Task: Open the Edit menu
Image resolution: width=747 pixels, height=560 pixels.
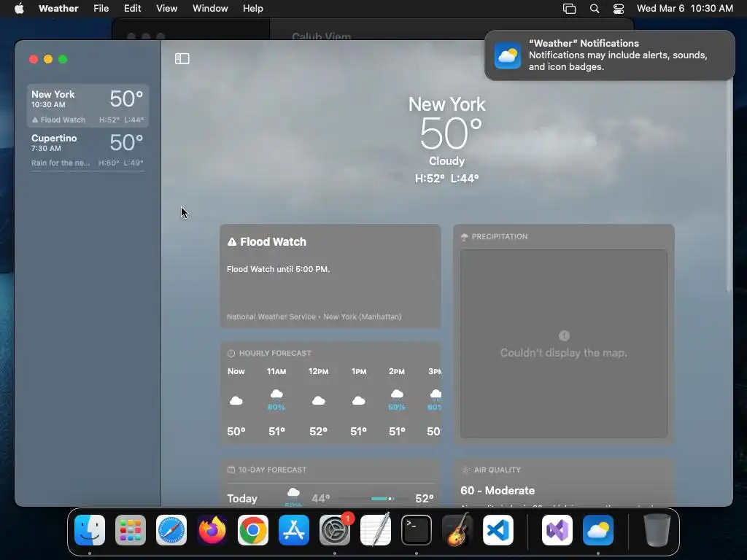Action: coord(133,8)
